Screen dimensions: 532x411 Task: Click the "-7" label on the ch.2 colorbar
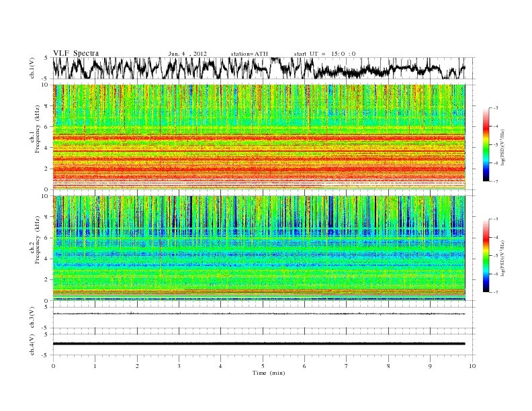tap(495, 292)
